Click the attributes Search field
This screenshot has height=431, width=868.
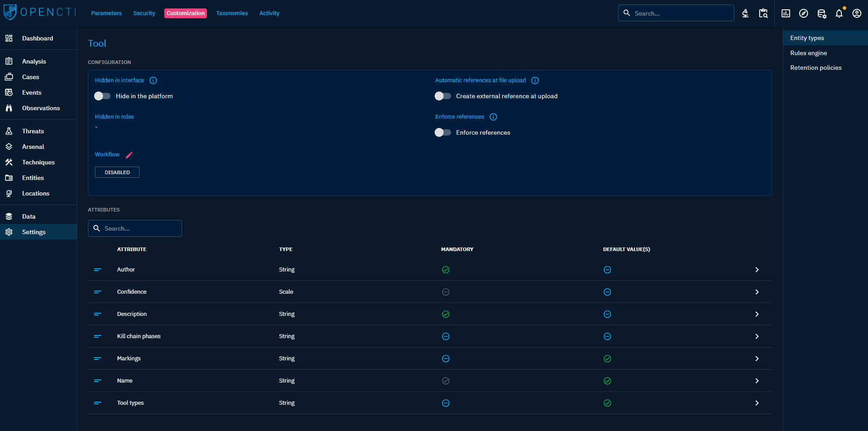[x=135, y=228]
